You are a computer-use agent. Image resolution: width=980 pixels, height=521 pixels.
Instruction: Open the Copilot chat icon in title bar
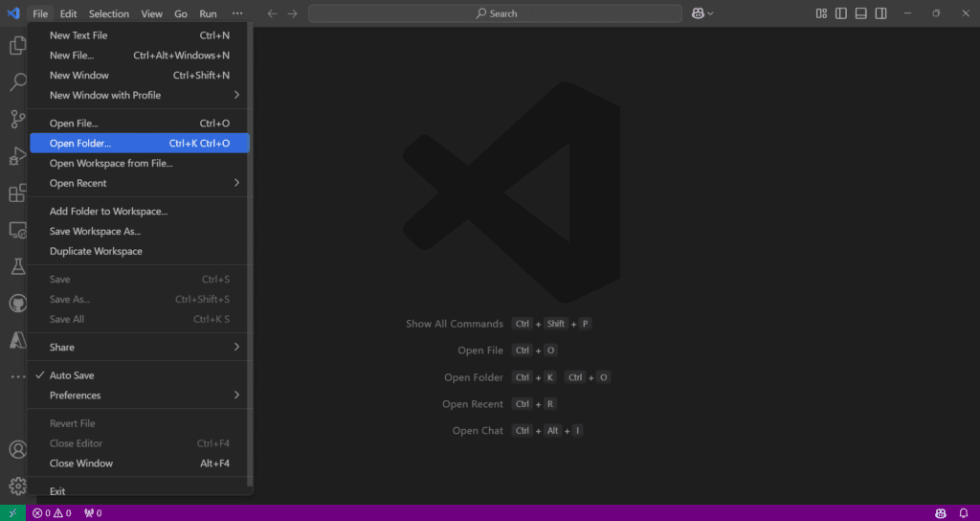tap(698, 13)
